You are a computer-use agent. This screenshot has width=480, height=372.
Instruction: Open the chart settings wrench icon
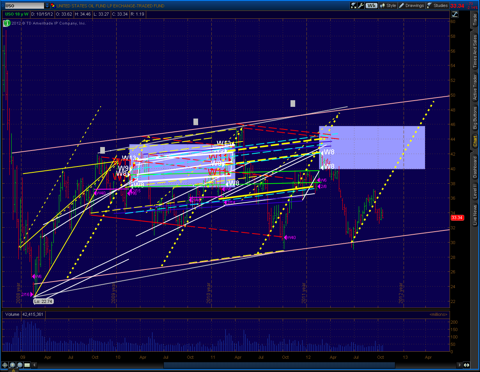coord(361,5)
